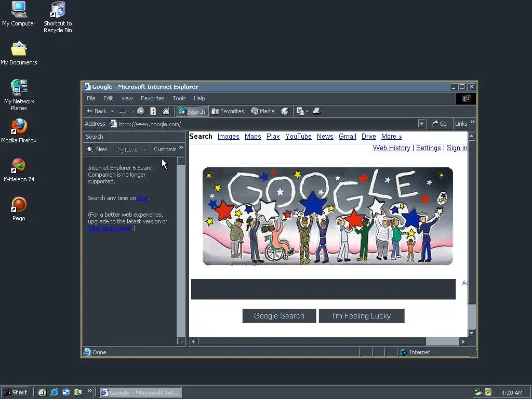Click the horizontal scrollbar left arrow
The width and height of the screenshot is (532, 399).
click(193, 341)
